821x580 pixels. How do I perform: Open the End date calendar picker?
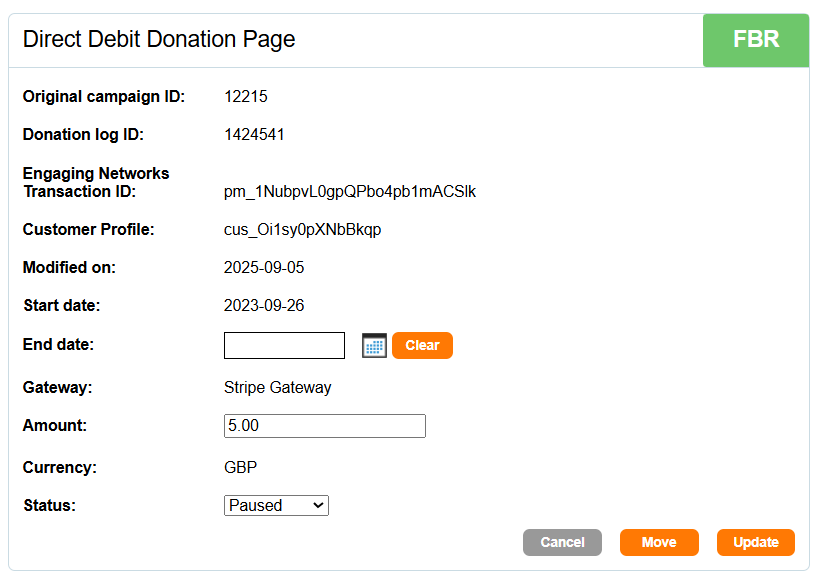374,346
